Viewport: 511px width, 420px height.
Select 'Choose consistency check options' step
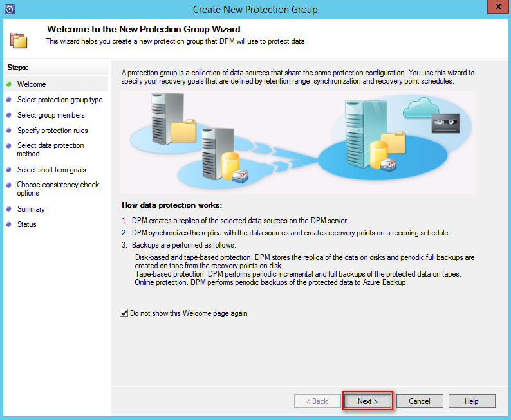coord(58,188)
